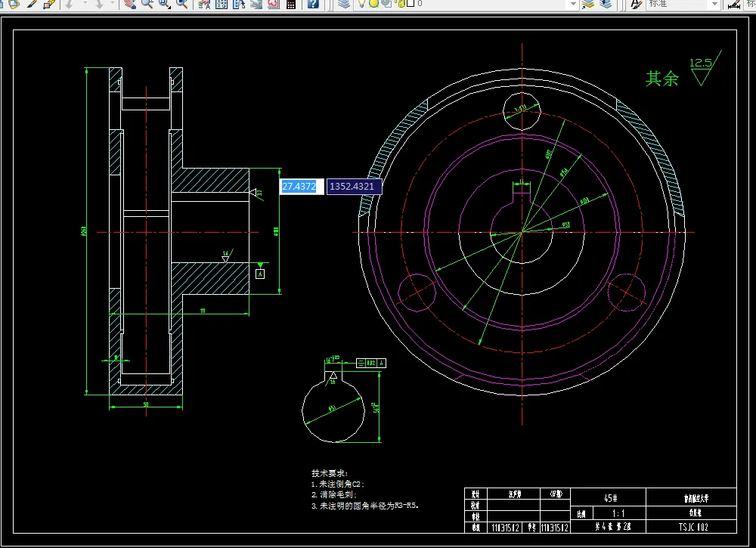This screenshot has width=756, height=548.
Task: Open the Dimension Style icon
Action: (x=733, y=4)
